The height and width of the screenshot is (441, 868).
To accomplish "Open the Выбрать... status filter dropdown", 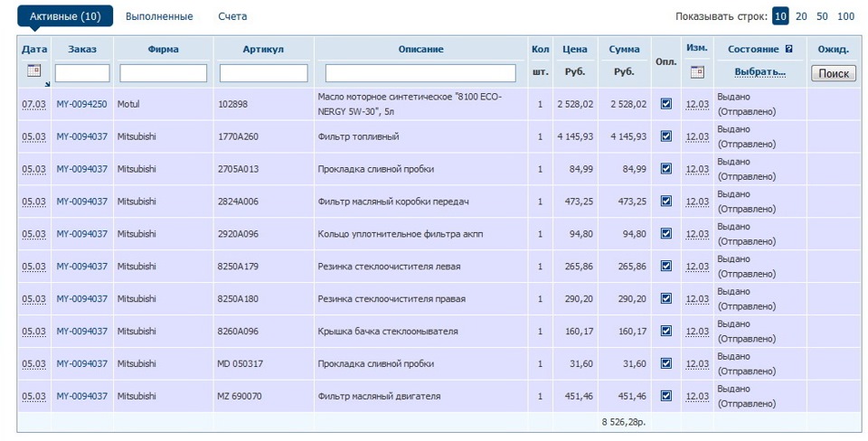I will click(x=759, y=71).
